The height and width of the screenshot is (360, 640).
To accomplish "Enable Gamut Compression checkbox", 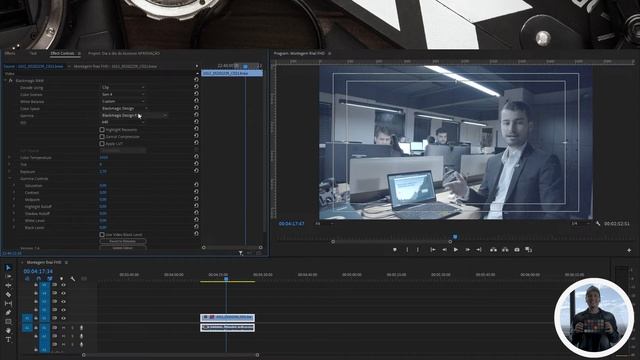I will pos(102,136).
